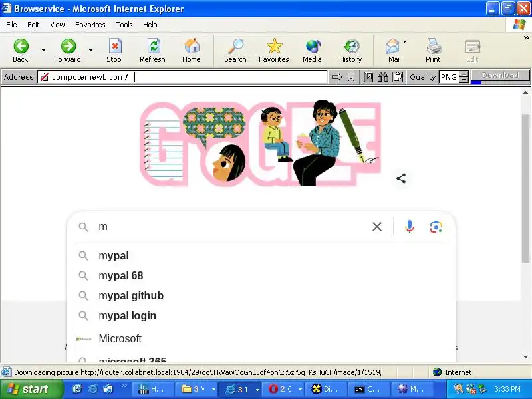Go back with the Back toolbar button
The height and width of the screenshot is (399, 532).
tap(21, 51)
